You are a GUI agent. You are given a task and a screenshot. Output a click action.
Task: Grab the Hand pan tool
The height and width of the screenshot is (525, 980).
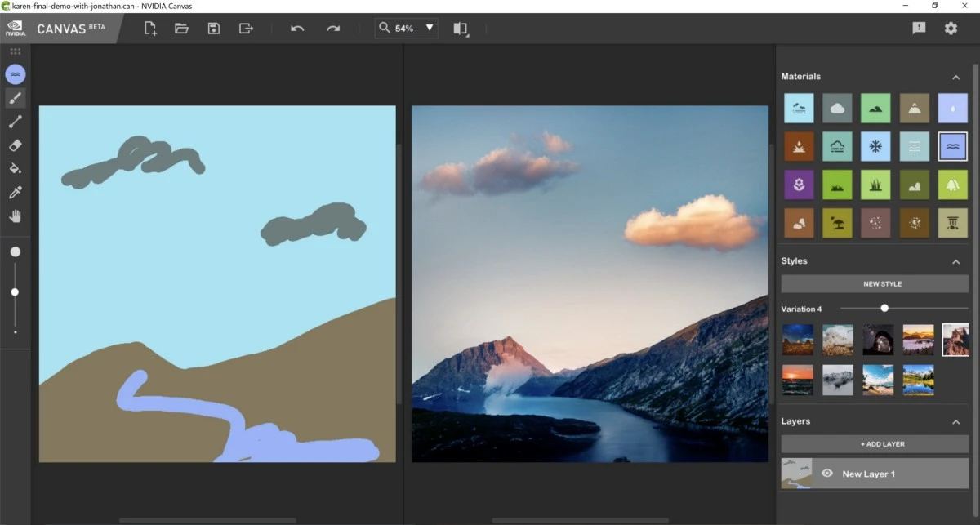15,216
